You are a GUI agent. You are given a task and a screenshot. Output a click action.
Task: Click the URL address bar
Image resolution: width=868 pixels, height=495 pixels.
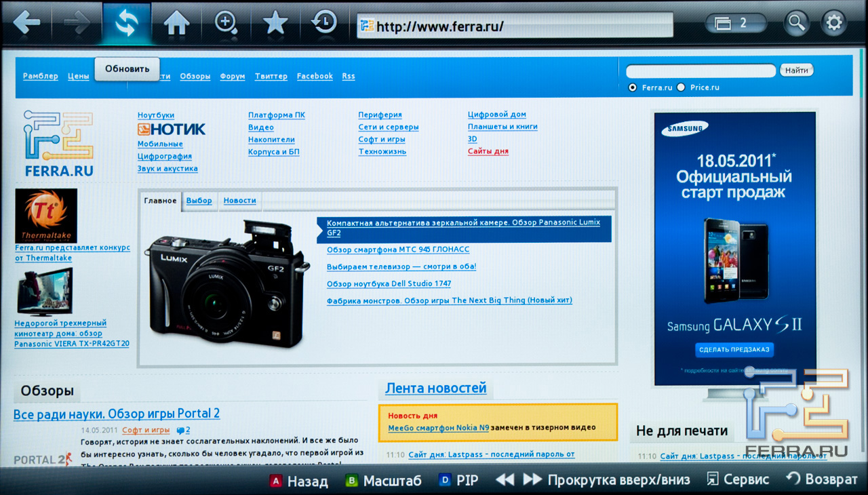point(515,26)
